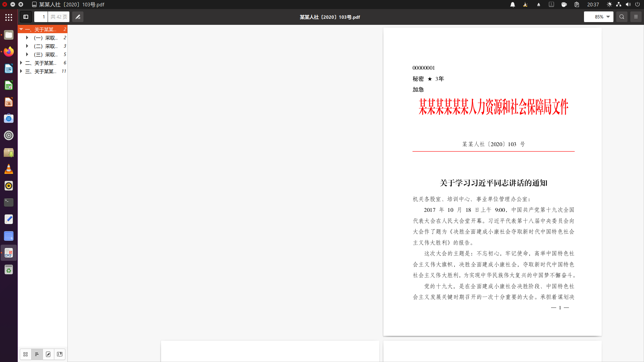This screenshot has height=362, width=644.
Task: Select outline row '二、关于某某' page 6
Action: coord(43,63)
